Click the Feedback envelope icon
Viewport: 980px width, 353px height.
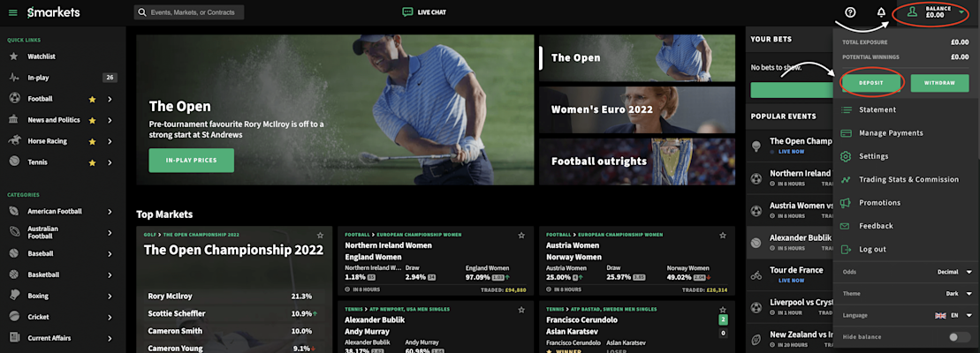tap(847, 226)
